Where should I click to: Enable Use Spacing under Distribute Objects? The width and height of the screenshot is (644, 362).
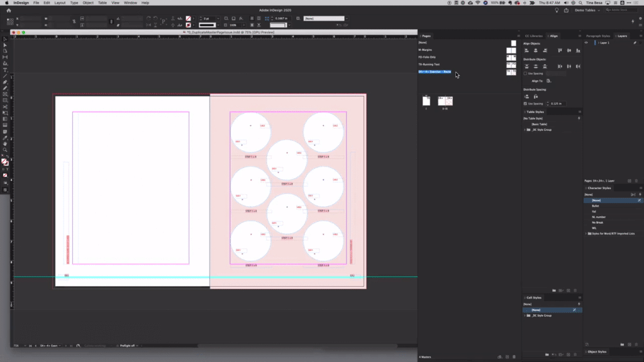pyautogui.click(x=525, y=73)
